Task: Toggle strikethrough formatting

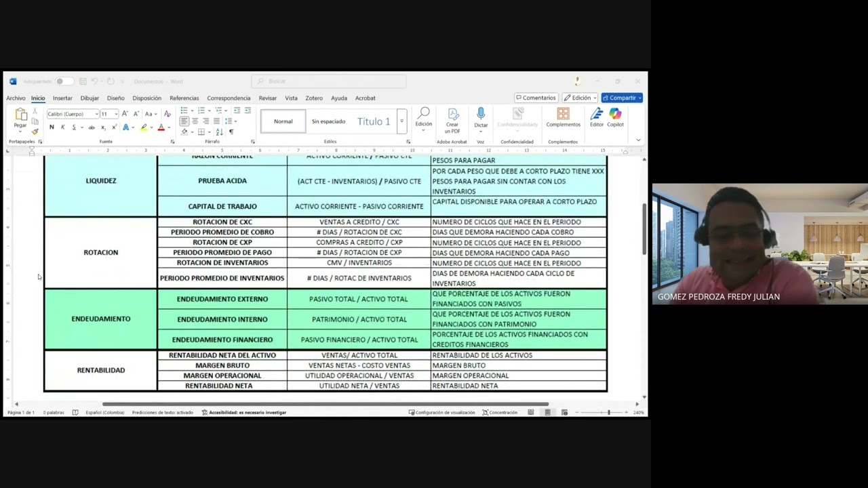Action: click(92, 127)
